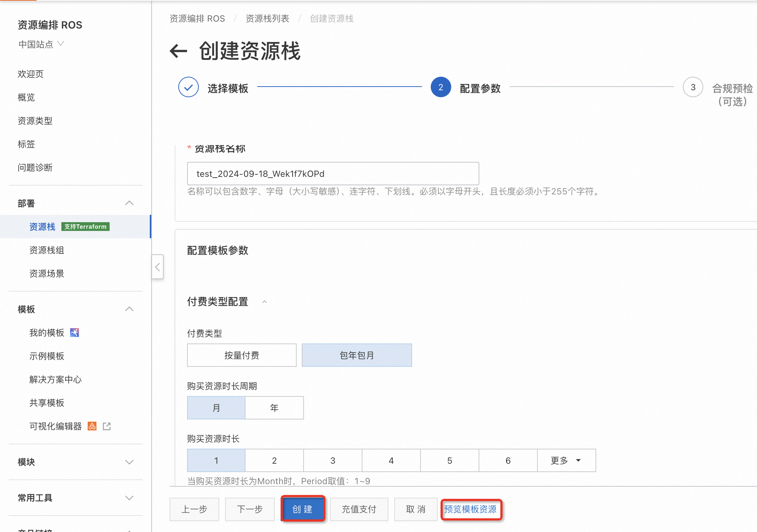Go to 资源栈 in the sidebar
This screenshot has height=532, width=757.
(x=42, y=227)
